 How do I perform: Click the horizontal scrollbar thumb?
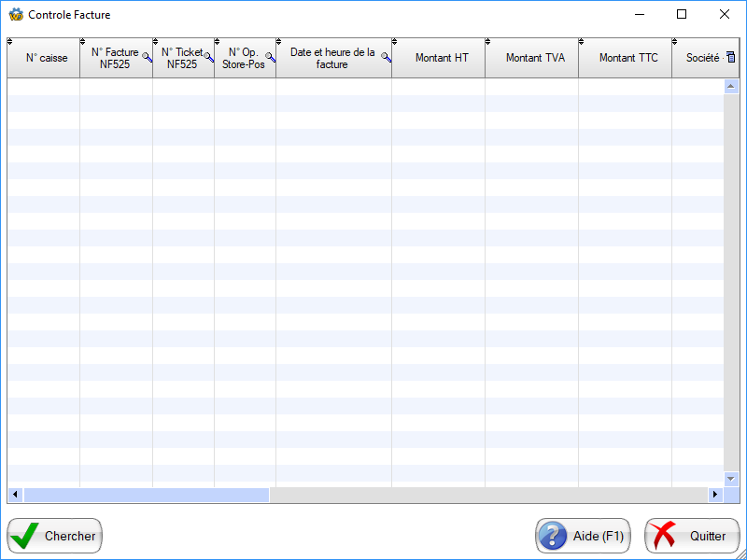(x=147, y=495)
